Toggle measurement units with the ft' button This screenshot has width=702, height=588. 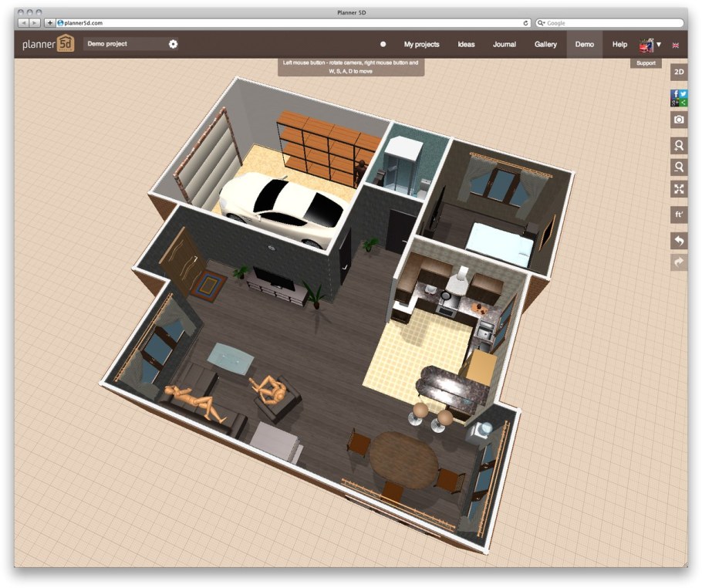pos(677,215)
